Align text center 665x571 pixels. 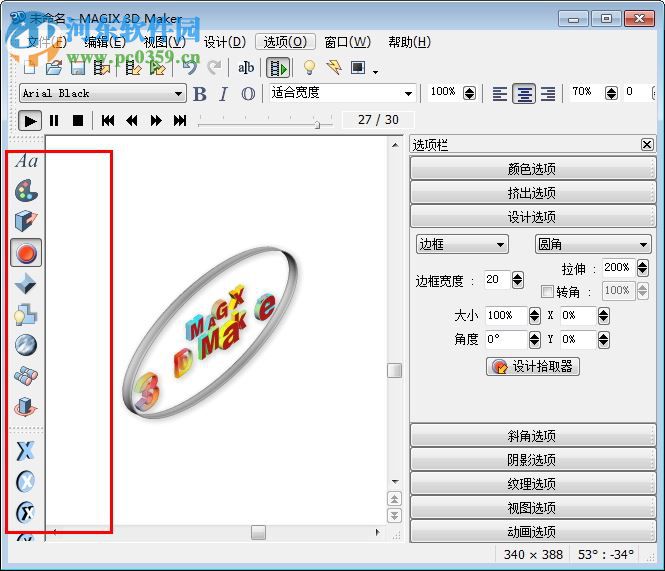(524, 94)
